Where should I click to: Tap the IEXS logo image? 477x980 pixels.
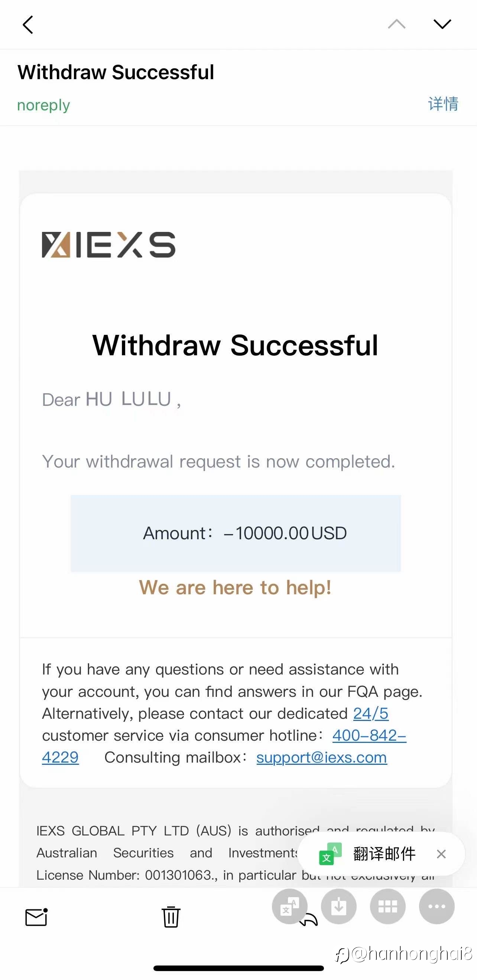(108, 245)
